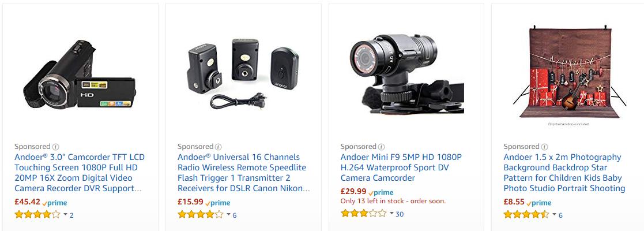This screenshot has width=644, height=231.
Task: Open Andoer Universal 16 Channels flash trigger link
Action: [243, 173]
